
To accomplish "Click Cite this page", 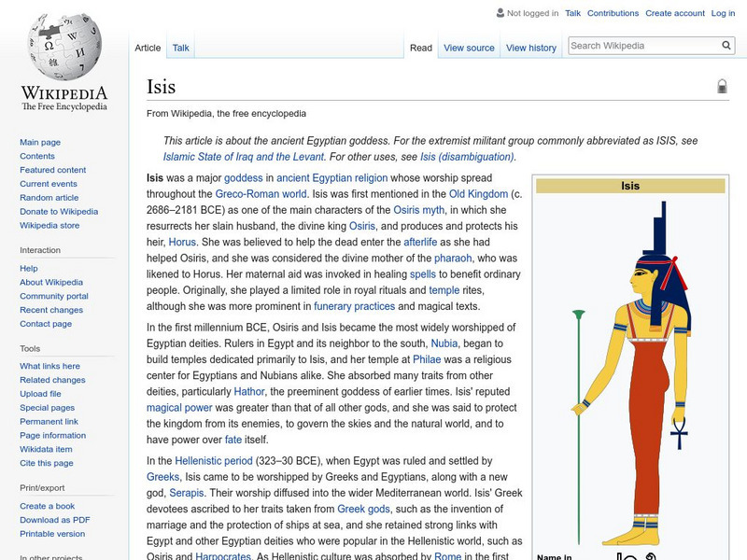I will pyautogui.click(x=46, y=462).
